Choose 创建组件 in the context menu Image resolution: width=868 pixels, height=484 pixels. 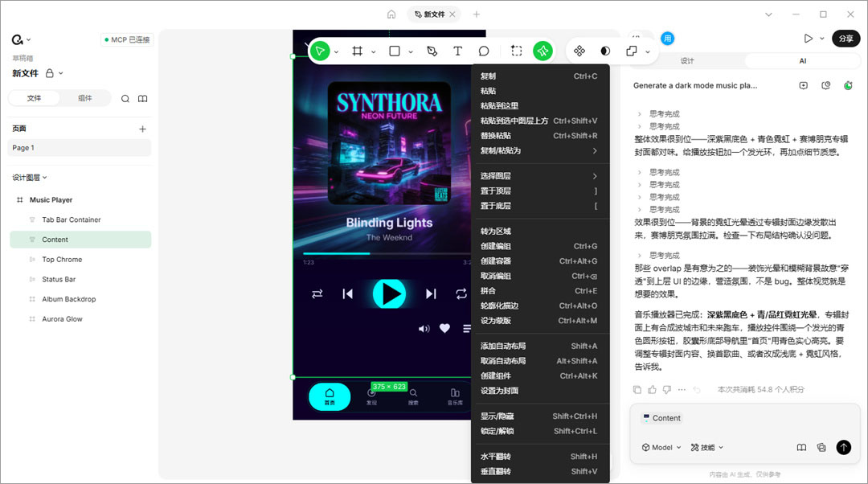click(540, 375)
